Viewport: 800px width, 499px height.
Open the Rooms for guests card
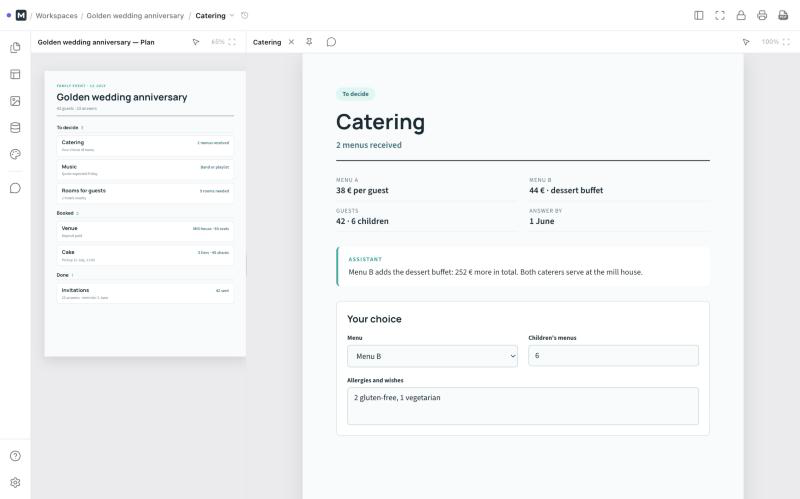click(145, 193)
